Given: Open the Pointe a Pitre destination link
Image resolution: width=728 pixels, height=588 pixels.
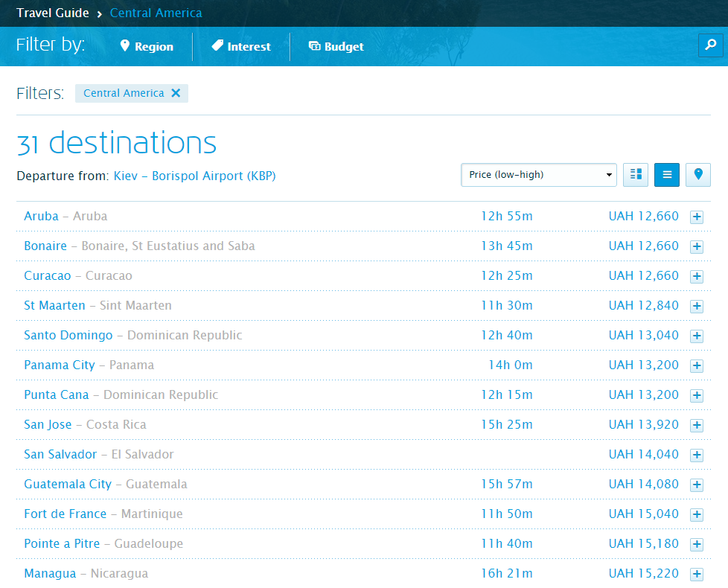Looking at the screenshot, I should coord(62,543).
